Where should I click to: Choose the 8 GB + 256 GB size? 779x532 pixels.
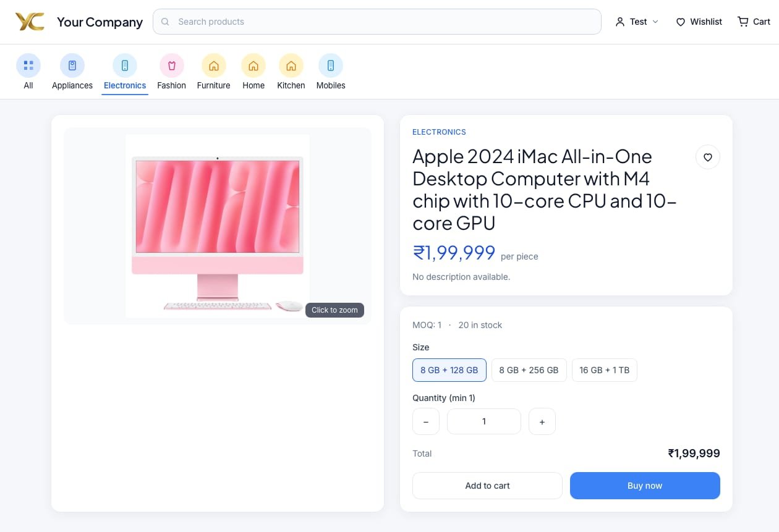point(529,370)
